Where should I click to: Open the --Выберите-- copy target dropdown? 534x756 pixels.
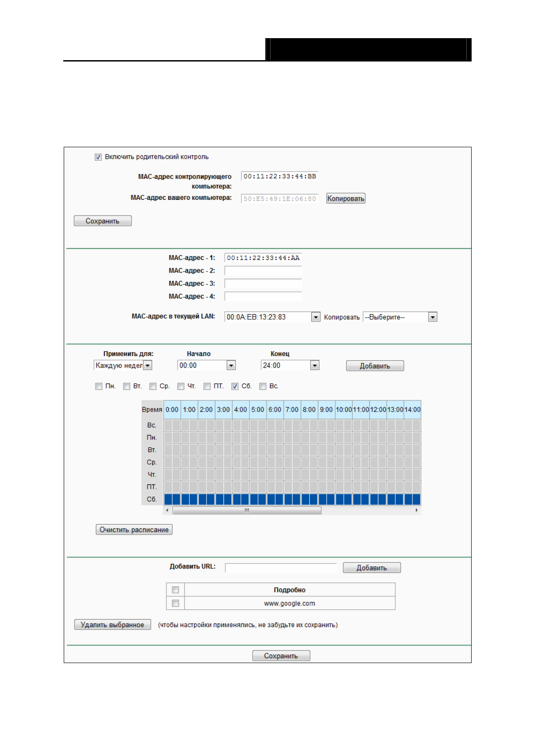[x=433, y=317]
